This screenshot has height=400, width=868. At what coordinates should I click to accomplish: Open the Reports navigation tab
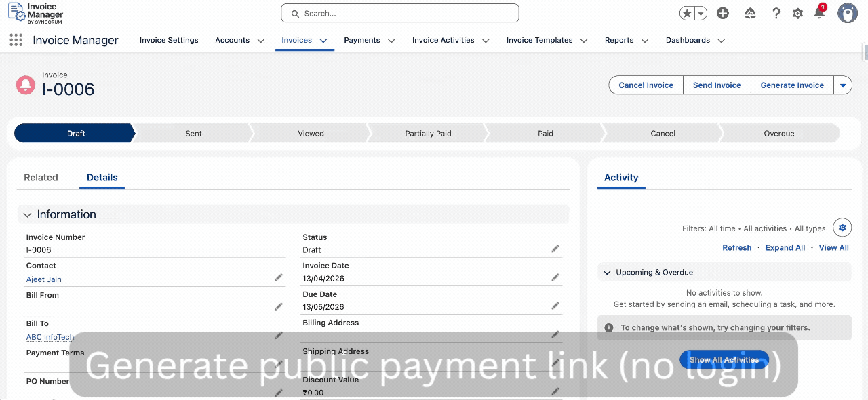point(619,40)
